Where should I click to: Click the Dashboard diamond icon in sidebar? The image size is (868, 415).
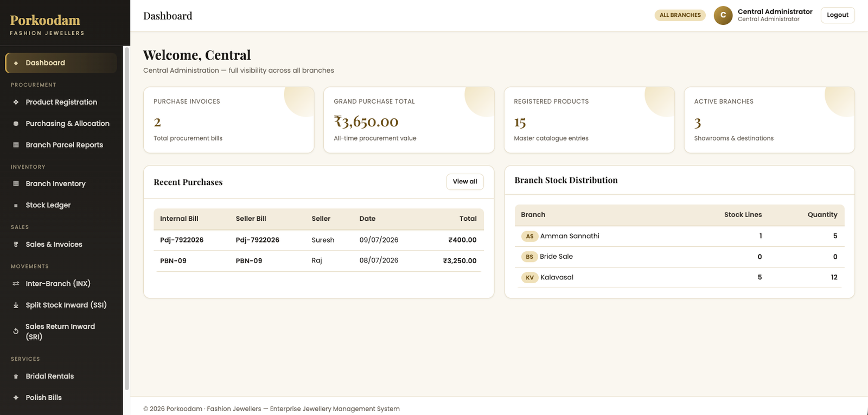click(x=16, y=63)
